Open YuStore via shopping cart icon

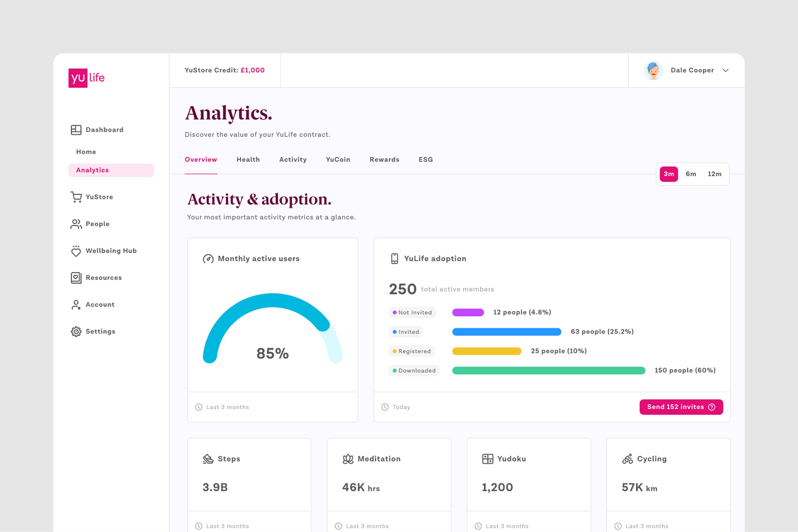tap(76, 197)
